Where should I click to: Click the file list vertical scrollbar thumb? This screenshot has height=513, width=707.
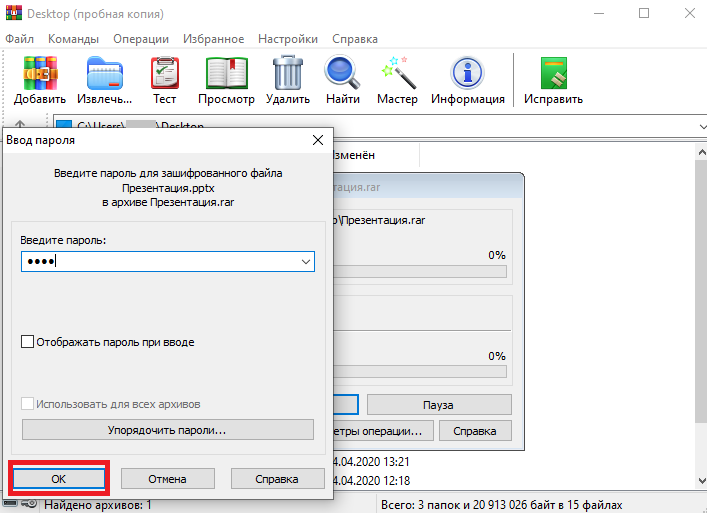coord(702,291)
